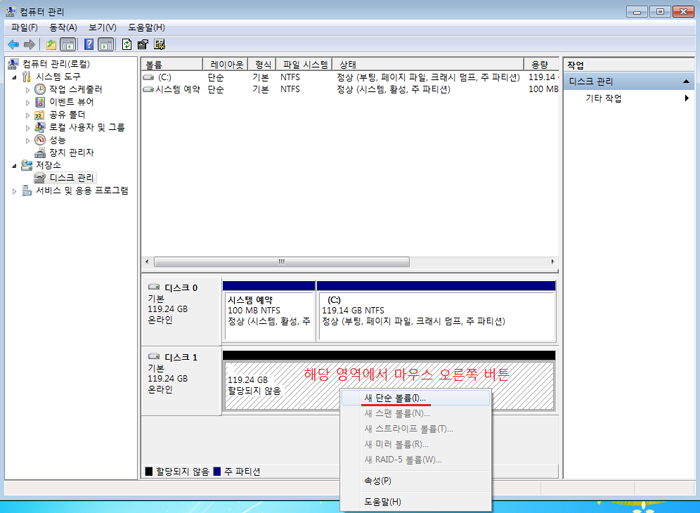Click the 디스크 0 disk icon
Screen dimensions: 700x513
coord(154,287)
